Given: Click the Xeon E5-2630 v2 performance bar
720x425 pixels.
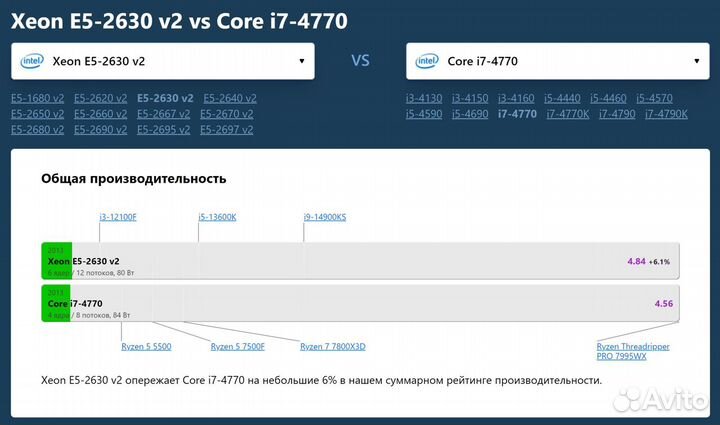Looking at the screenshot, I should [x=360, y=261].
